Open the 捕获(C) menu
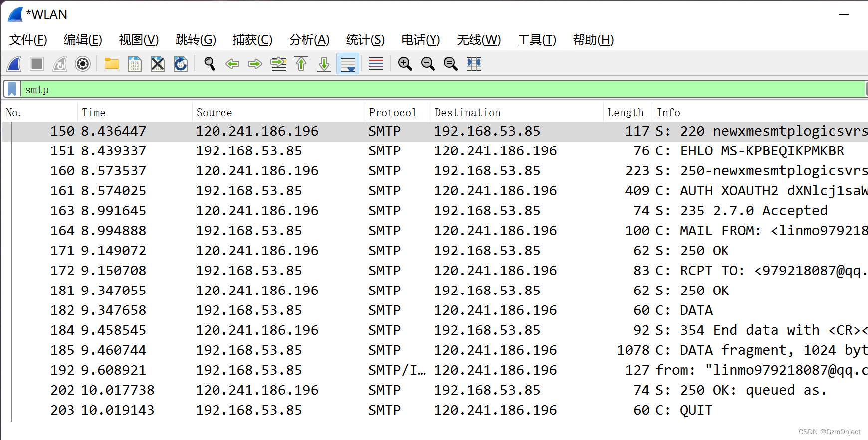 (252, 40)
